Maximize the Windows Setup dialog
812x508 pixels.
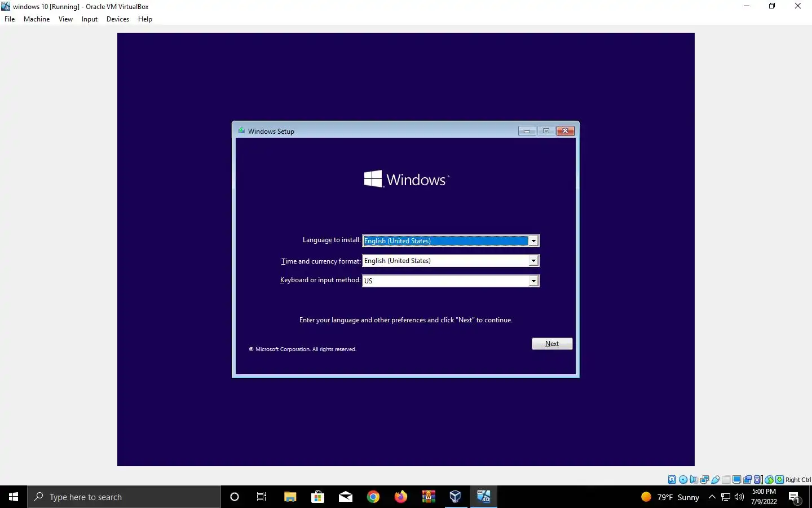546,131
